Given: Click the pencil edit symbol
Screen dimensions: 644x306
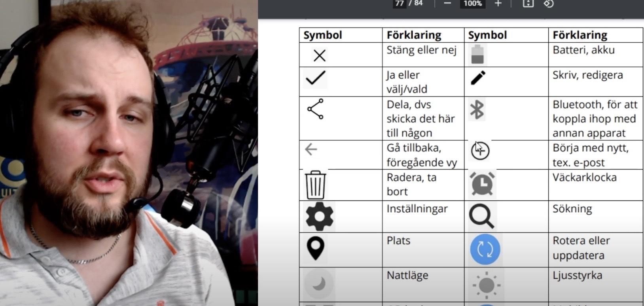Looking at the screenshot, I should 478,77.
